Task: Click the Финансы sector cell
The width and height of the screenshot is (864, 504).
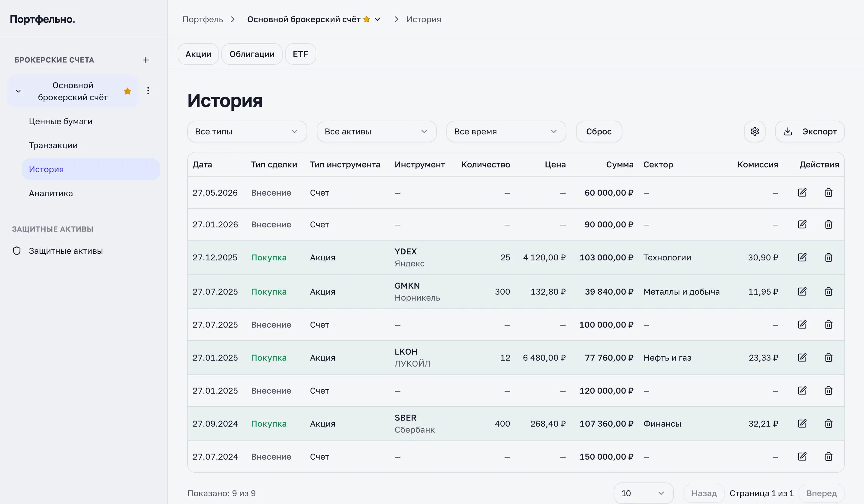Action: [662, 424]
